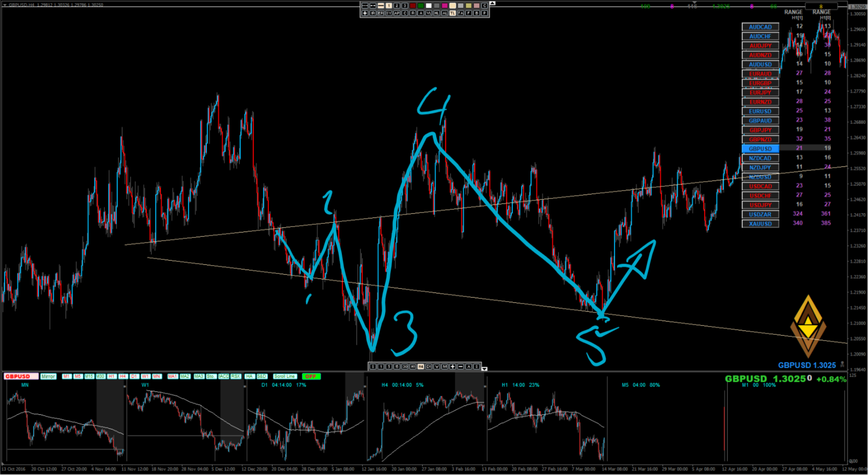The height and width of the screenshot is (475, 868).
Task: Select the HL horizontal line tool
Action: coord(436,13)
